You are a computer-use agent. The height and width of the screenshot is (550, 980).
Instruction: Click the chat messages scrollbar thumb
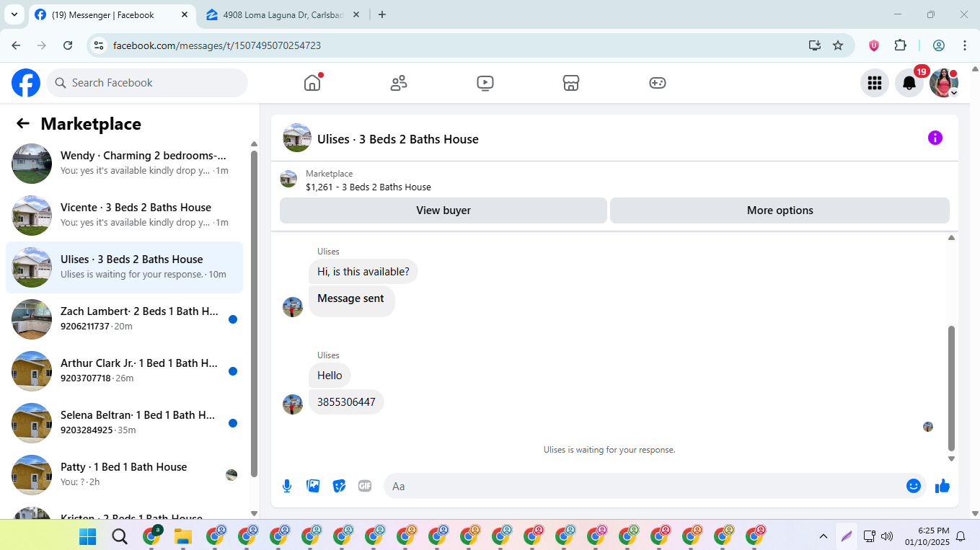pos(951,388)
